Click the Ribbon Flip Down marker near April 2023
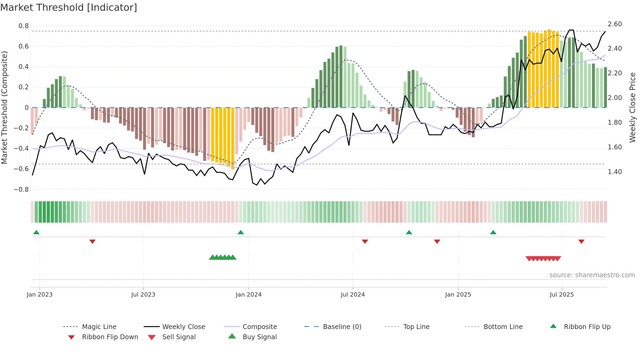Viewport: 644px width, 362px height. (x=92, y=242)
